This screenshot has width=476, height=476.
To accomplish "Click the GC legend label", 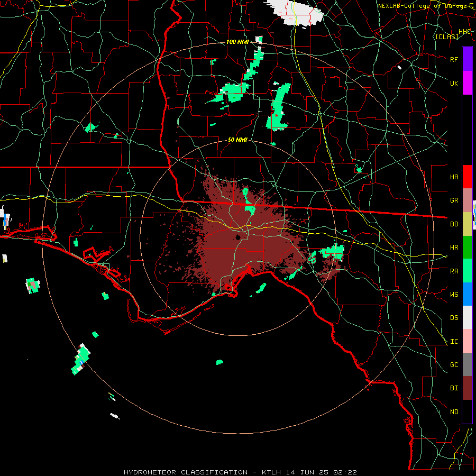I will click(x=454, y=364).
